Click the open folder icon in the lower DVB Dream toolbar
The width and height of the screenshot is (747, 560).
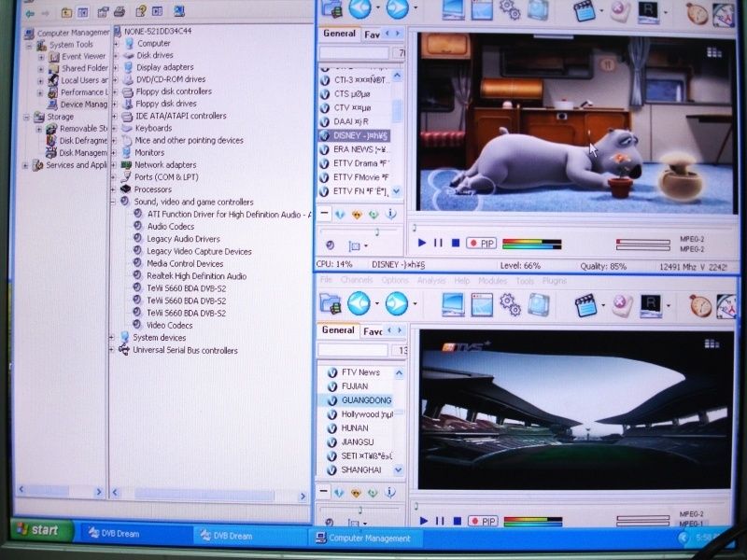[x=330, y=304]
